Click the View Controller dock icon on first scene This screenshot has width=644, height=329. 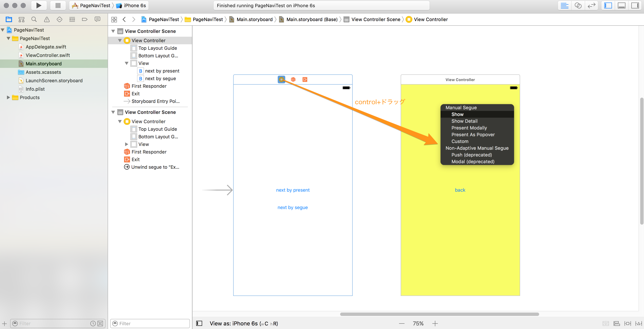(281, 80)
